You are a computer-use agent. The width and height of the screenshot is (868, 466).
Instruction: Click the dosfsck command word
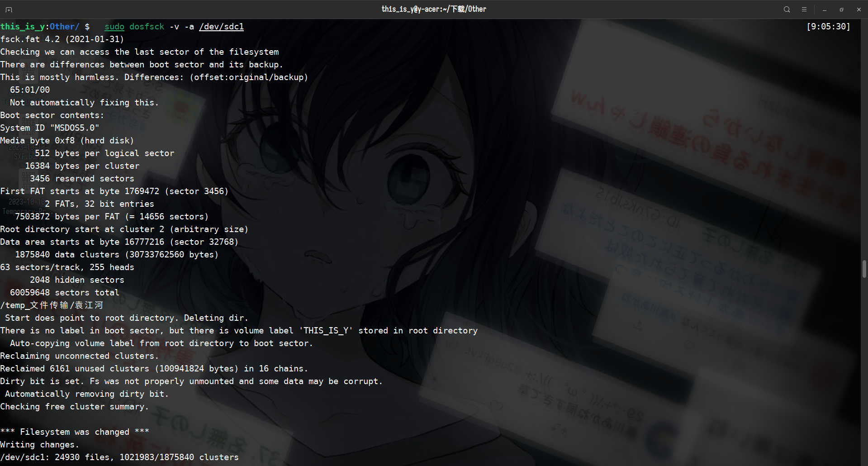(147, 27)
